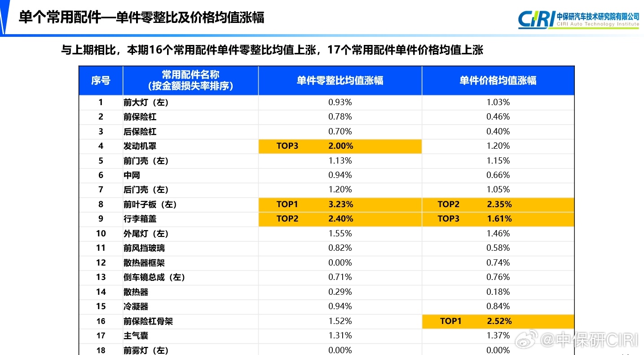Image resolution: width=644 pixels, height=355 pixels.
Task: Click the highlighted 2.52% price value
Action: pos(499,321)
